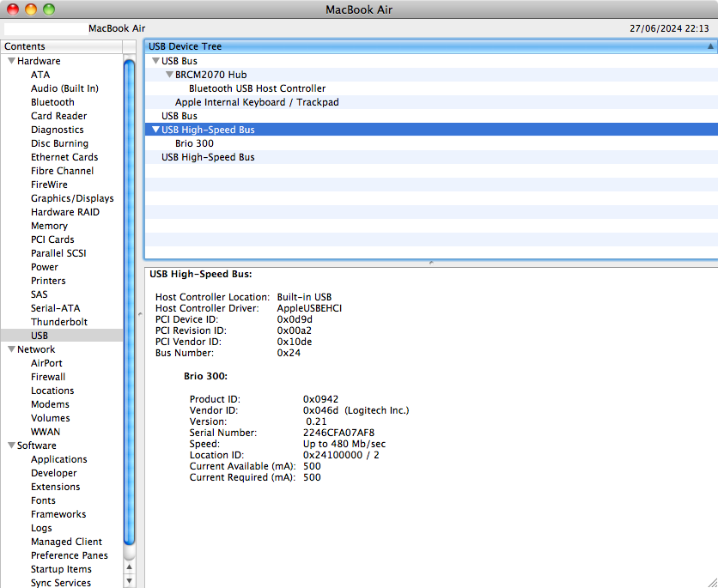Open Hardware RAID section
This screenshot has width=718, height=588.
click(x=65, y=212)
